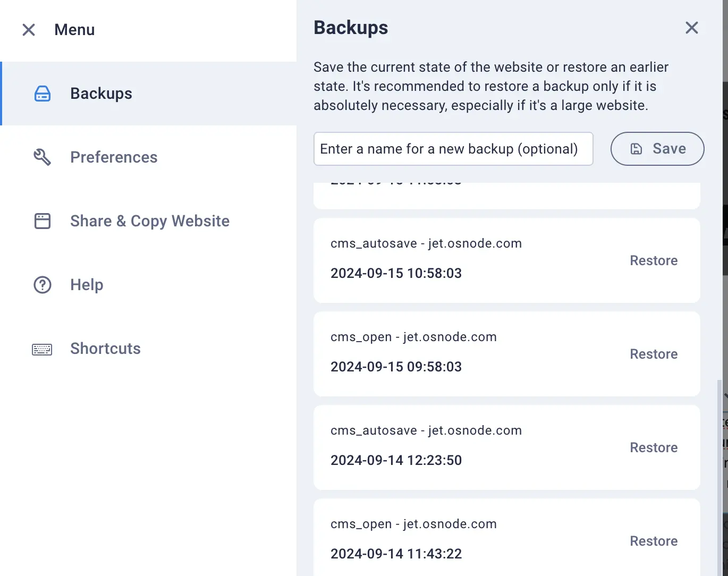Click cms_open name above 2024-09-14 11:43:22

[413, 524]
